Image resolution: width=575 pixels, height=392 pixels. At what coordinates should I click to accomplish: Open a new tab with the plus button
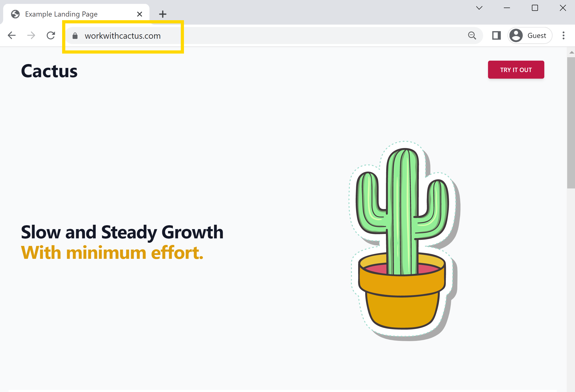coord(163,14)
